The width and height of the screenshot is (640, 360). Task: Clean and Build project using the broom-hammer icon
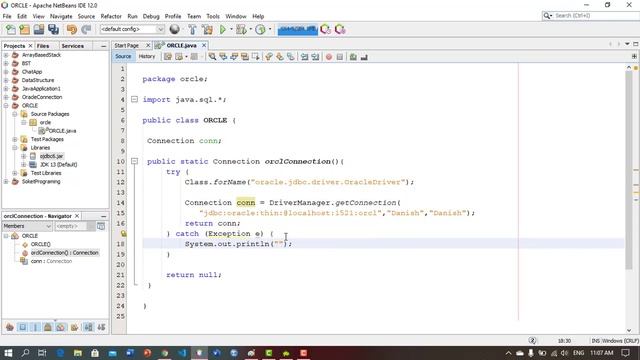207,29
